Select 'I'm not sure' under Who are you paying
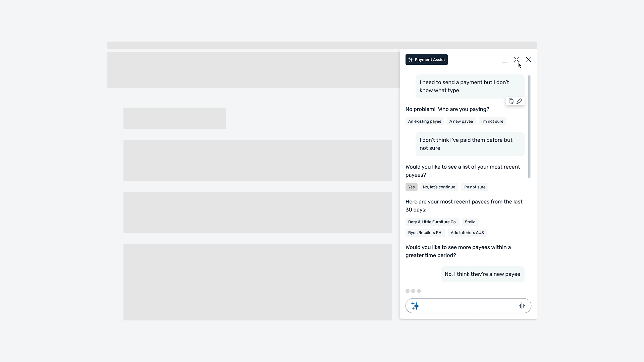 [x=492, y=121]
